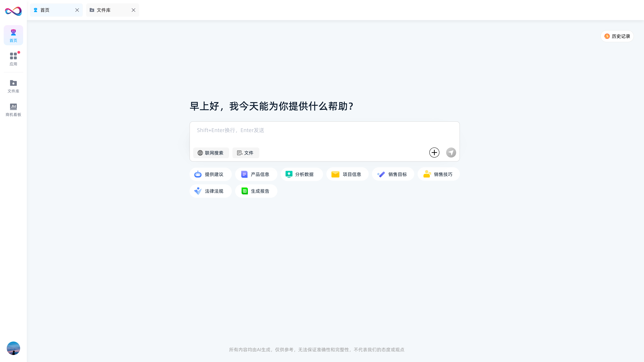Close the 首页 tab
This screenshot has height=362, width=644.
(77, 10)
